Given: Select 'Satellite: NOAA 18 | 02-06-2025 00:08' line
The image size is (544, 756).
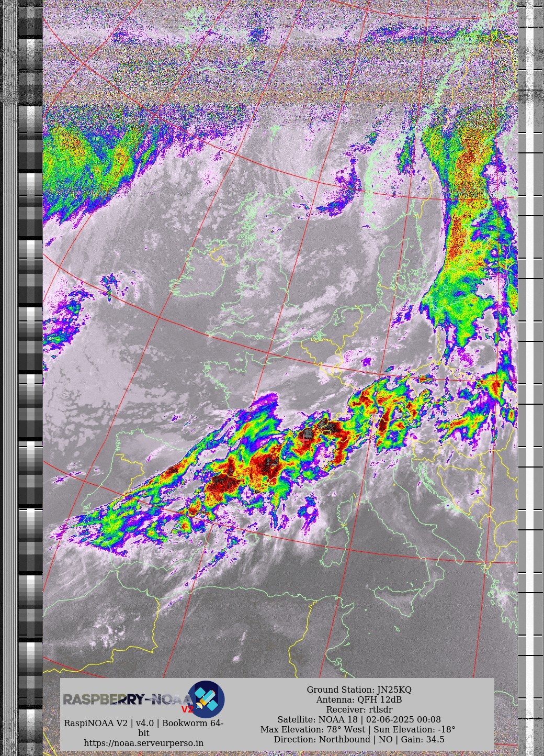Looking at the screenshot, I should click(x=359, y=719).
